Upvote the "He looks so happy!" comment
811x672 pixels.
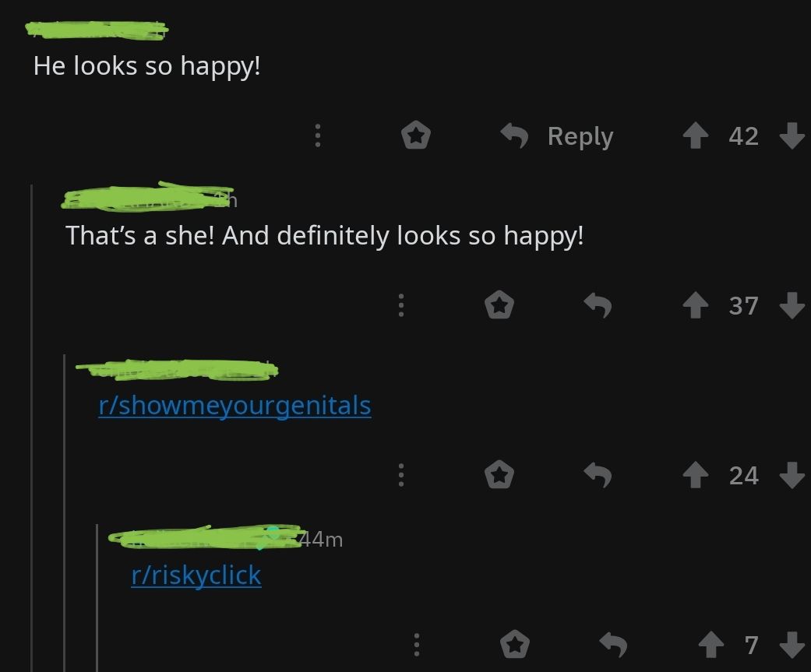point(696,135)
